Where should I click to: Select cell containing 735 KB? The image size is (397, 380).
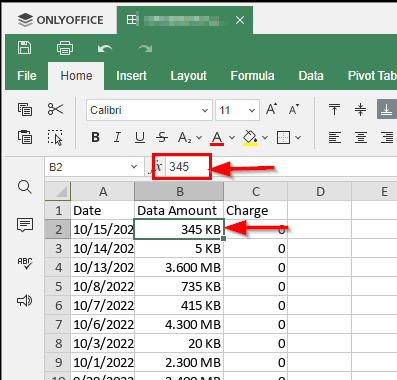(x=179, y=286)
